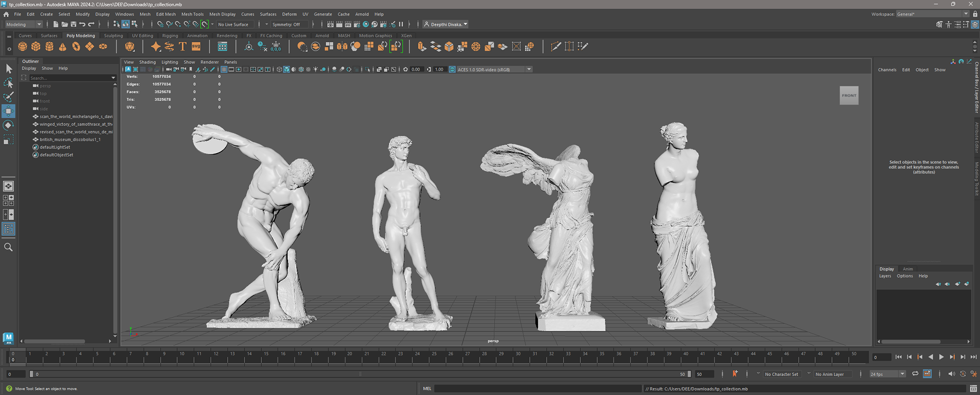Step back one key with the orange marker button
The image size is (980, 395).
click(920, 357)
